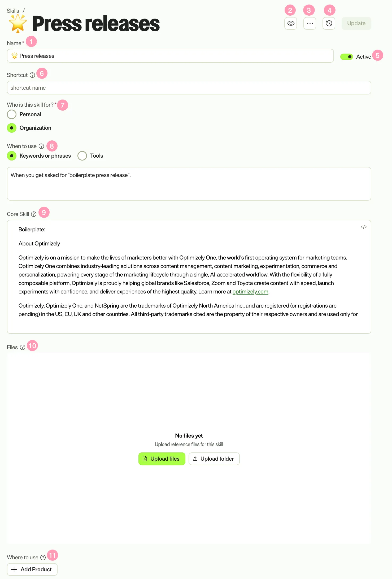
Task: Click the Upload files button
Action: [x=162, y=459]
